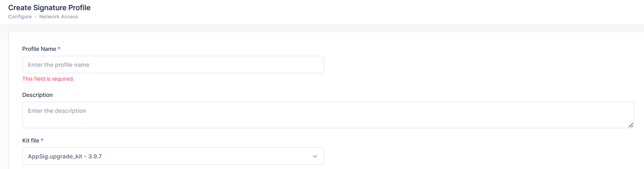Click the 'Enter the description' placeholder text
Image resolution: width=644 pixels, height=169 pixels.
tap(57, 111)
